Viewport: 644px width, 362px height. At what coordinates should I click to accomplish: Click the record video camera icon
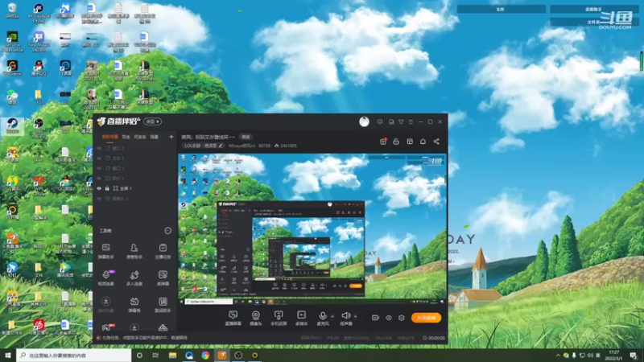pos(375,318)
